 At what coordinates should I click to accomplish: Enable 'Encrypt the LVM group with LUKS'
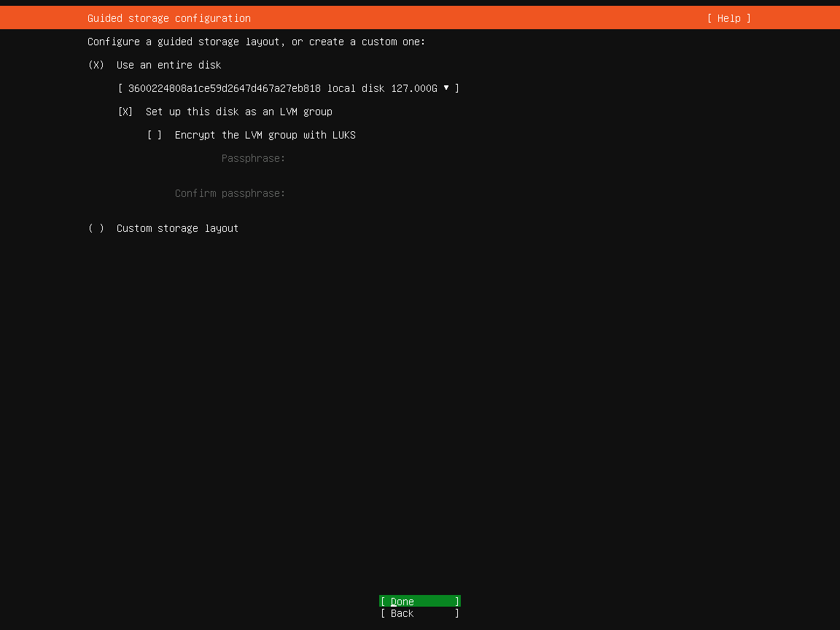155,135
